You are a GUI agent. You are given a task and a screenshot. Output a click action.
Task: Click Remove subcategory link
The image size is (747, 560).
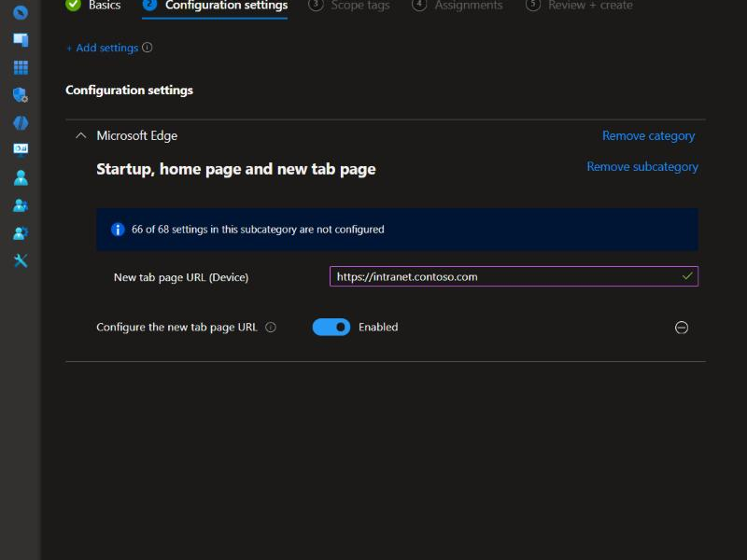tap(642, 167)
